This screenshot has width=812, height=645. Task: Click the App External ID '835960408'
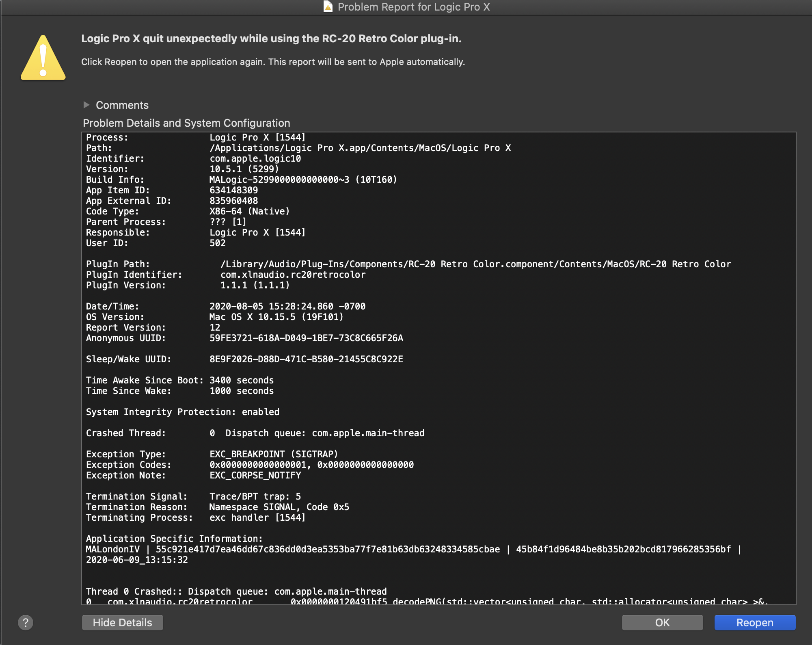click(x=234, y=201)
